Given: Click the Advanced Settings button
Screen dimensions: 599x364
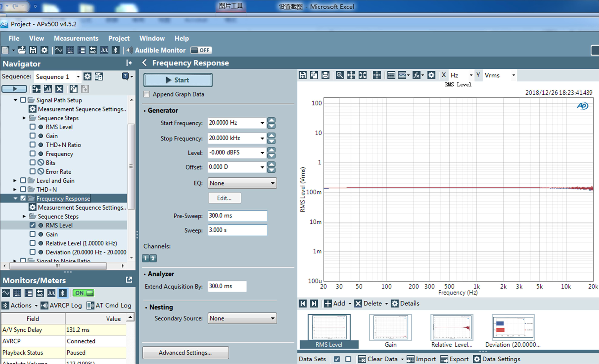Looking at the screenshot, I should (x=185, y=353).
